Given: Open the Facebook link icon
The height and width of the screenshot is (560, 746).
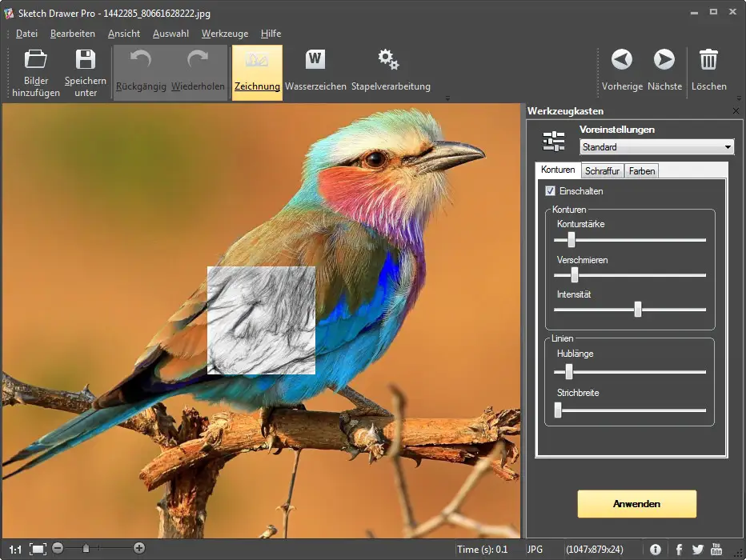Looking at the screenshot, I should [x=679, y=550].
